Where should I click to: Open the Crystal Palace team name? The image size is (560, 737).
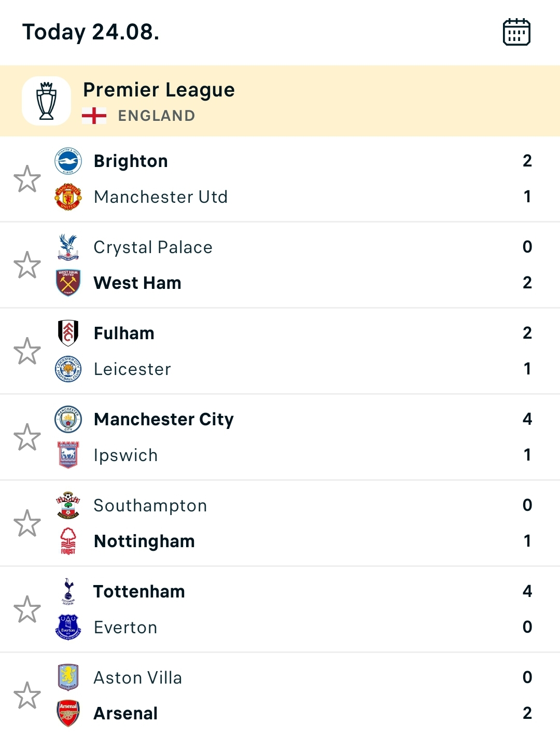pos(153,247)
